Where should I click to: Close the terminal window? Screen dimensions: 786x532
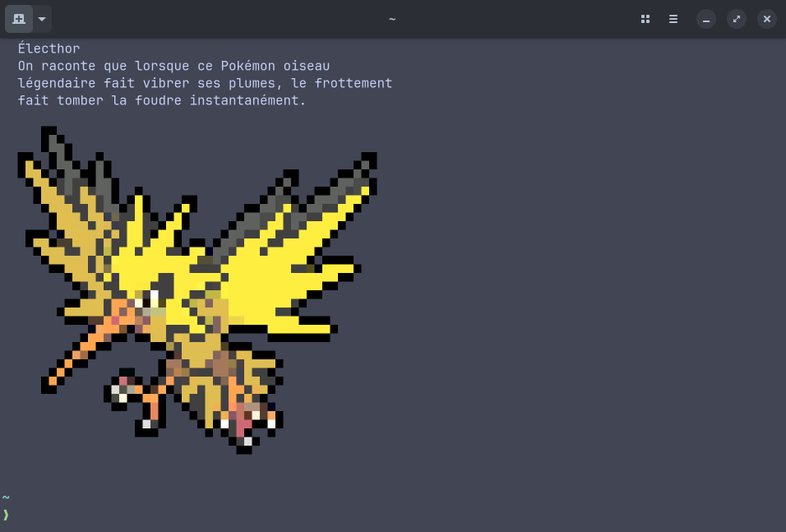pyautogui.click(x=767, y=19)
